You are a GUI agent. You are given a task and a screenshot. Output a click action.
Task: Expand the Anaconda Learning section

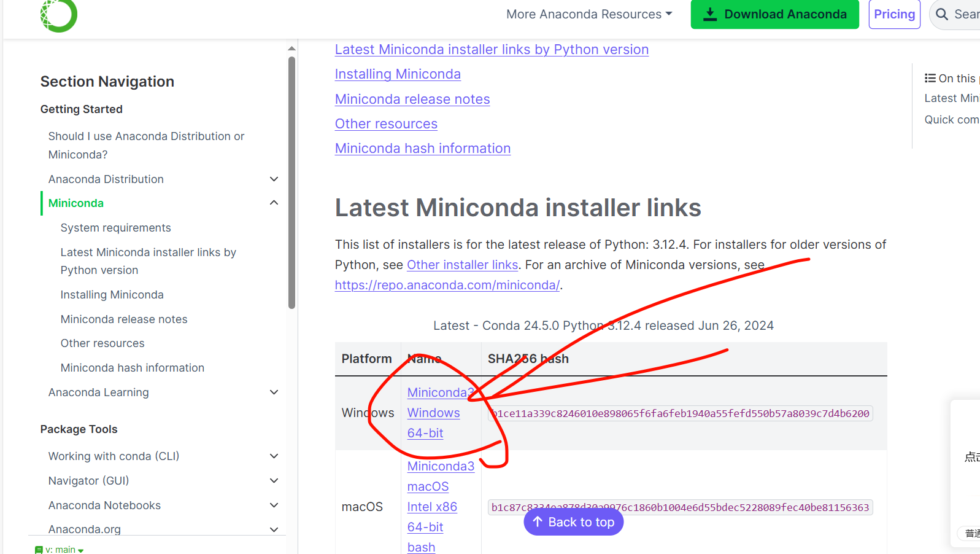(x=274, y=392)
